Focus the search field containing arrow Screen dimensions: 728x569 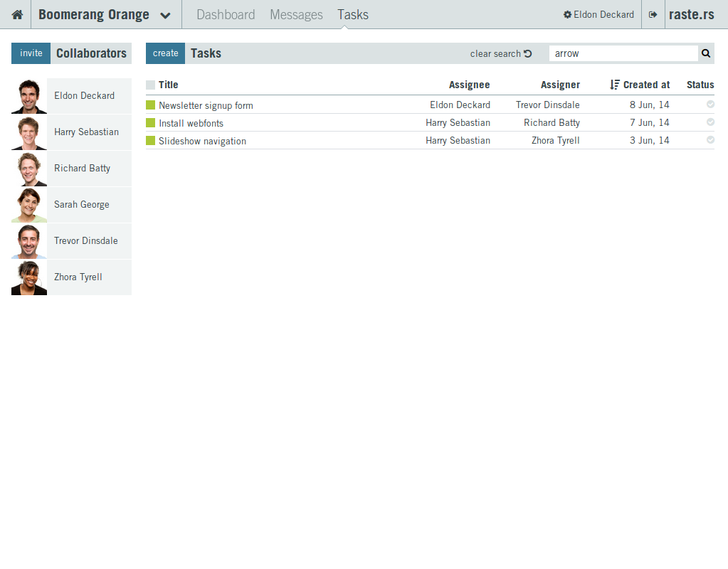coord(623,53)
